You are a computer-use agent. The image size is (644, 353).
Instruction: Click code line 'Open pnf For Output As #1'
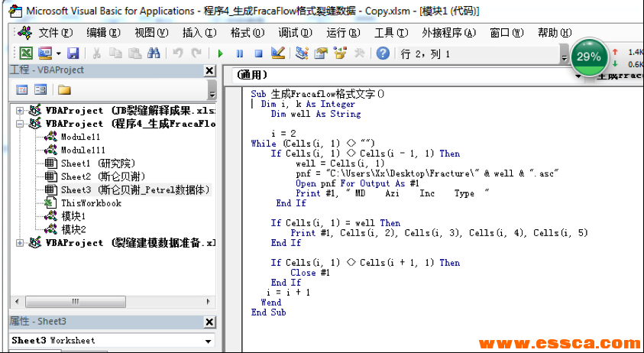[x=357, y=183]
